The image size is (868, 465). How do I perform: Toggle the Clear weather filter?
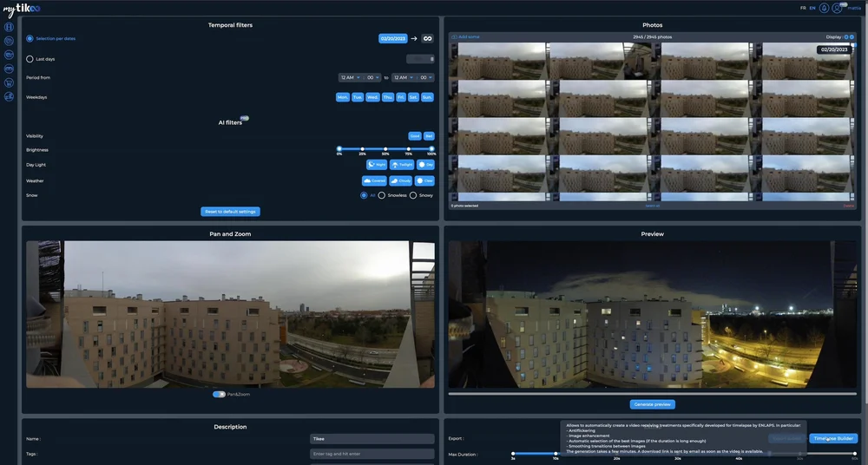coord(424,181)
